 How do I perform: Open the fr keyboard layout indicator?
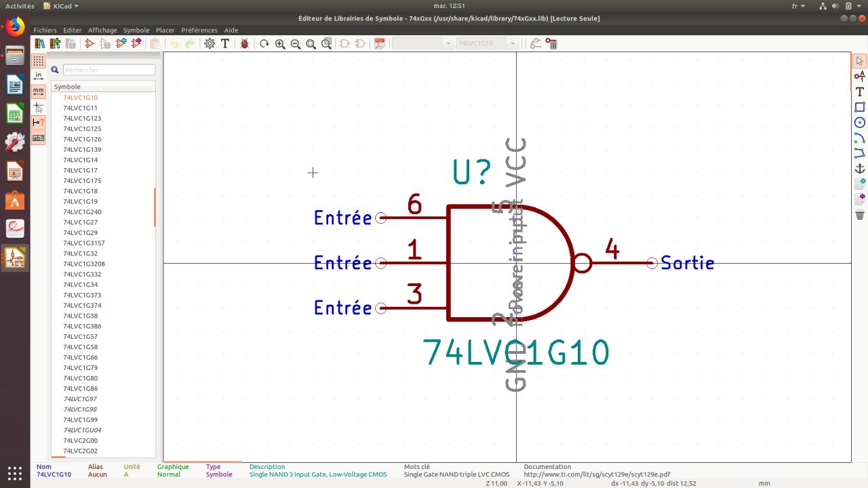798,6
